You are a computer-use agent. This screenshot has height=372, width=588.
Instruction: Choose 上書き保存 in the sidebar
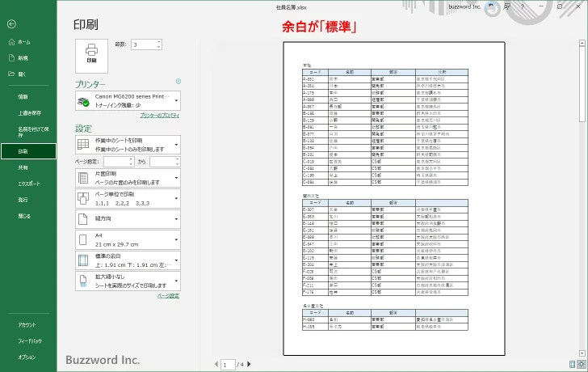tap(30, 113)
